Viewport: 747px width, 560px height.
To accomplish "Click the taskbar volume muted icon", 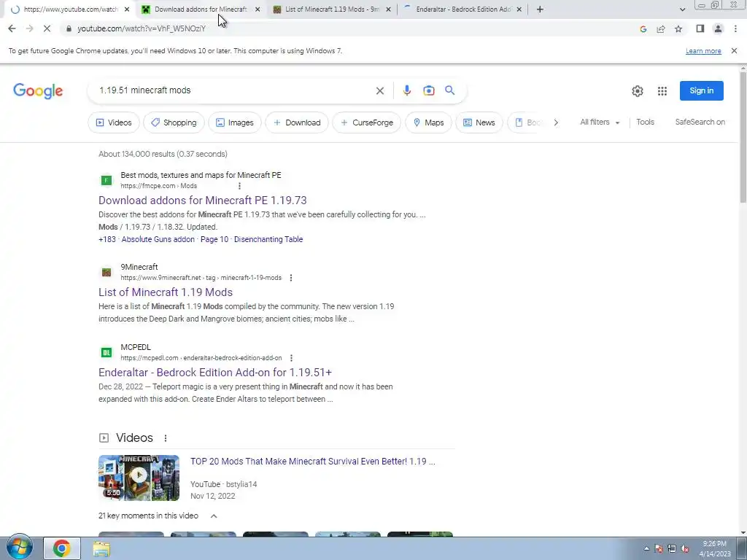I will [685, 549].
